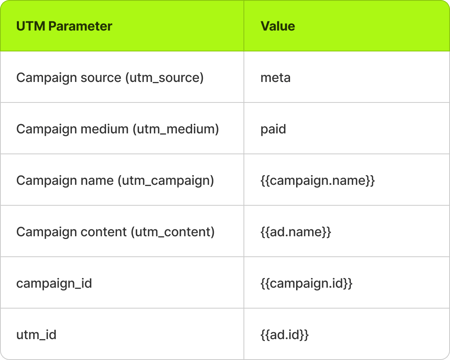Click the Value column header
Viewport: 450px width, 360px height.
(x=278, y=26)
